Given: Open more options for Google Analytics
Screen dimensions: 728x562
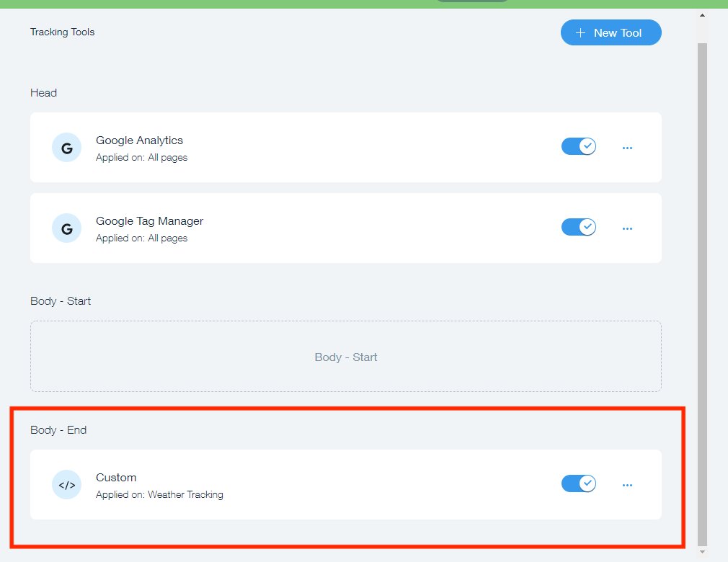Looking at the screenshot, I should coord(627,148).
